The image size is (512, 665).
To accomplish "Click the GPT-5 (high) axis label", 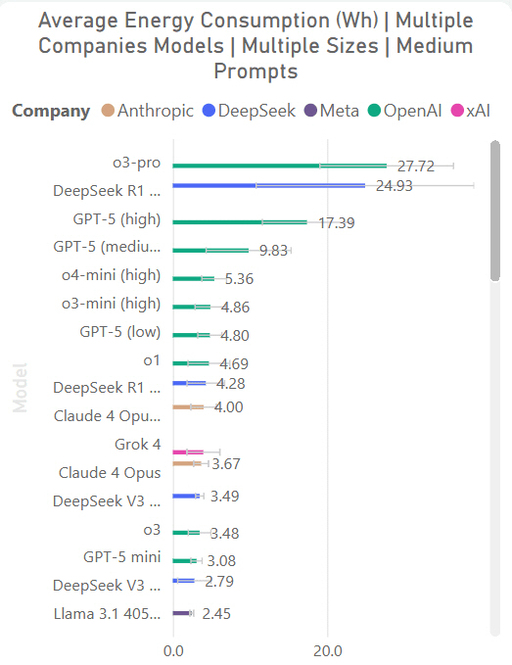I will [117, 220].
